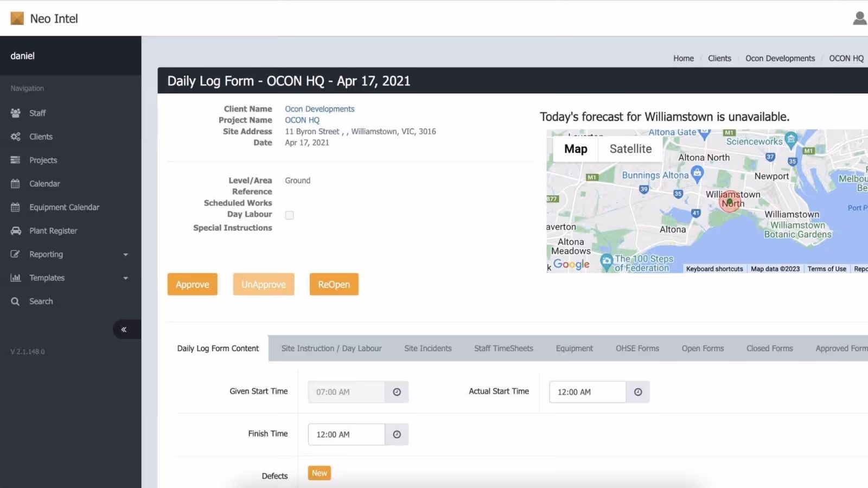Open the Site Incidents tab
This screenshot has height=488, width=868.
tap(428, 348)
